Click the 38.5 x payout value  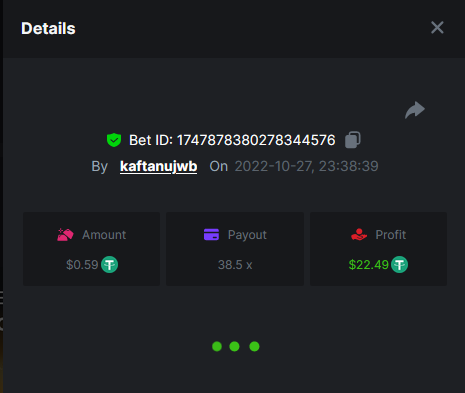tap(235, 265)
